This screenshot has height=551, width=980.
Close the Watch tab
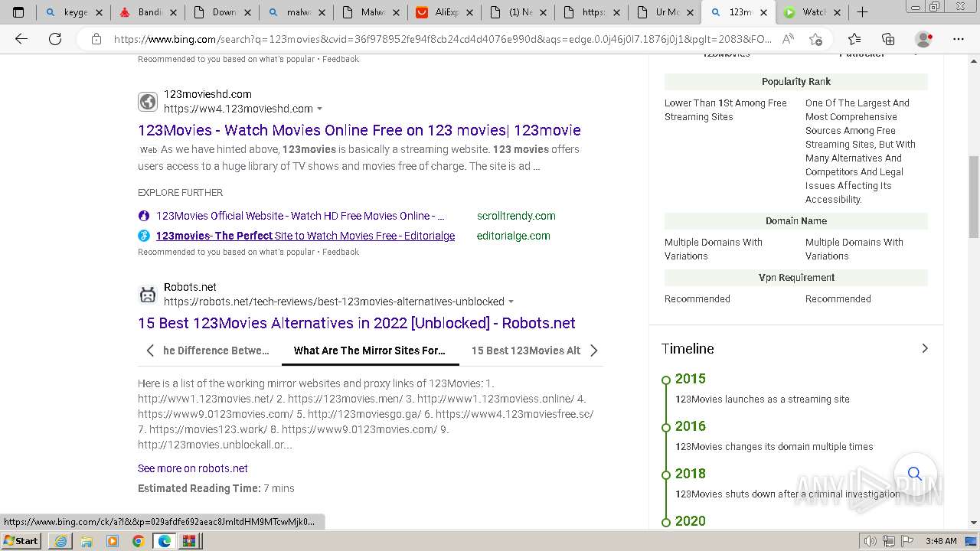(837, 12)
